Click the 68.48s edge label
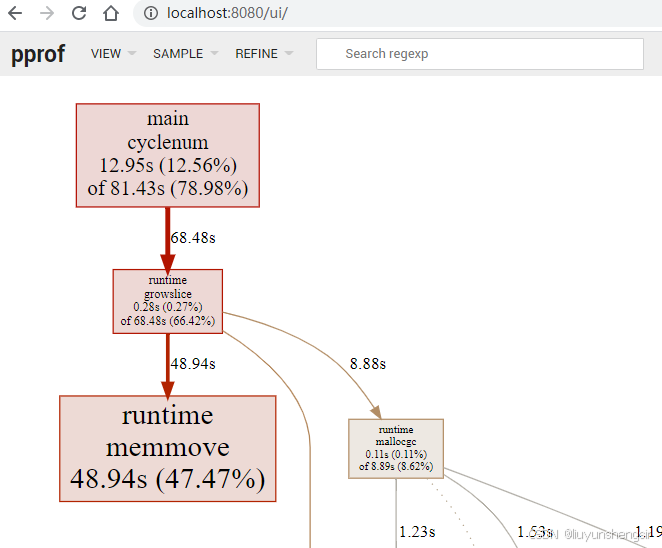662x548 pixels. click(193, 238)
